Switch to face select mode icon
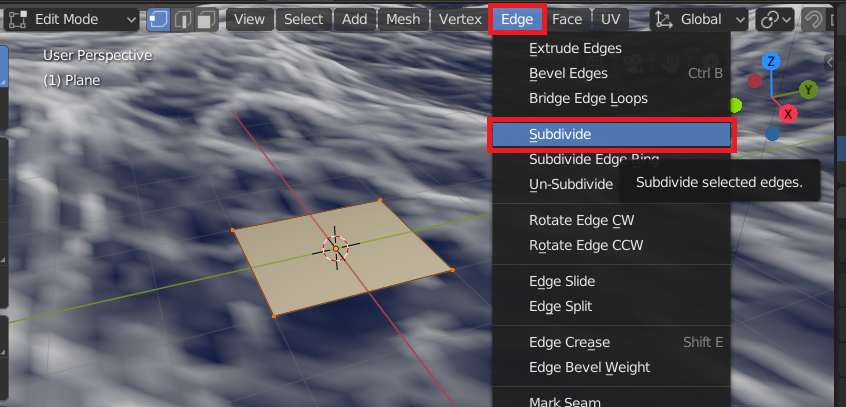 [206, 19]
